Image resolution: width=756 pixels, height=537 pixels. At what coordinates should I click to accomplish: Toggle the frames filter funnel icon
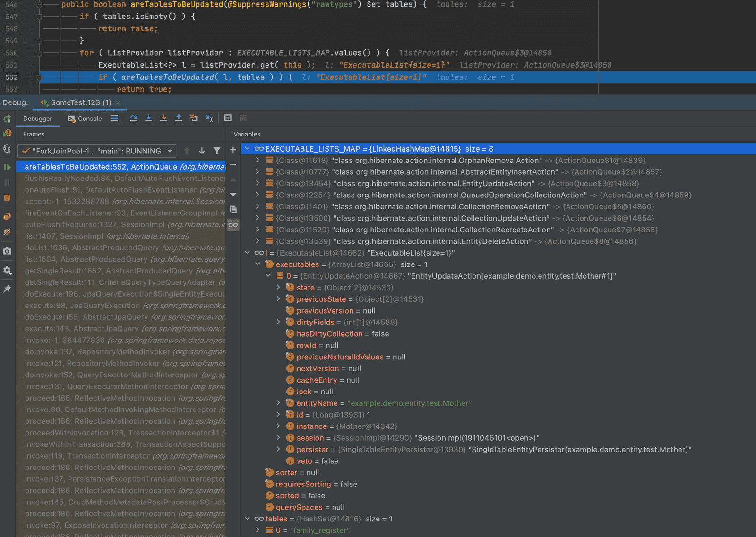pos(217,151)
